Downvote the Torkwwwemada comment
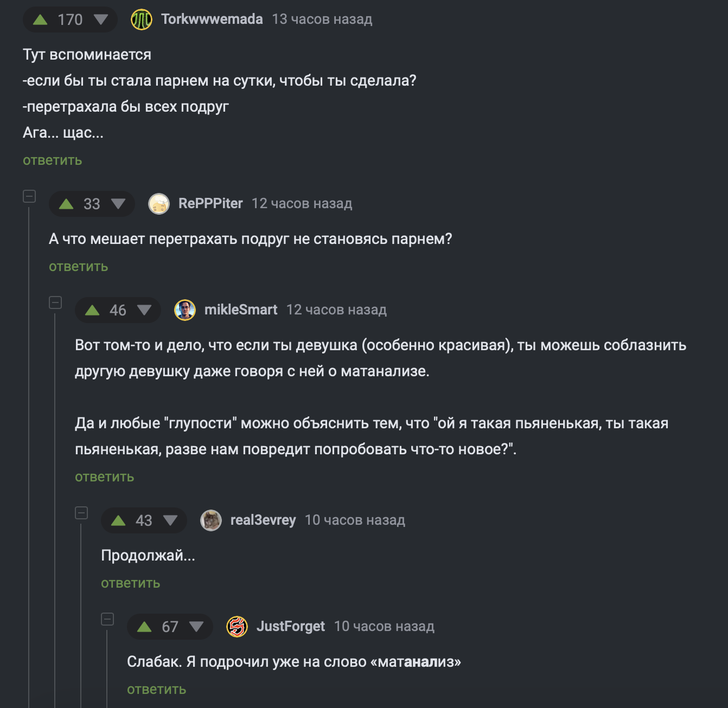Viewport: 728px width, 708px height. coord(101,20)
